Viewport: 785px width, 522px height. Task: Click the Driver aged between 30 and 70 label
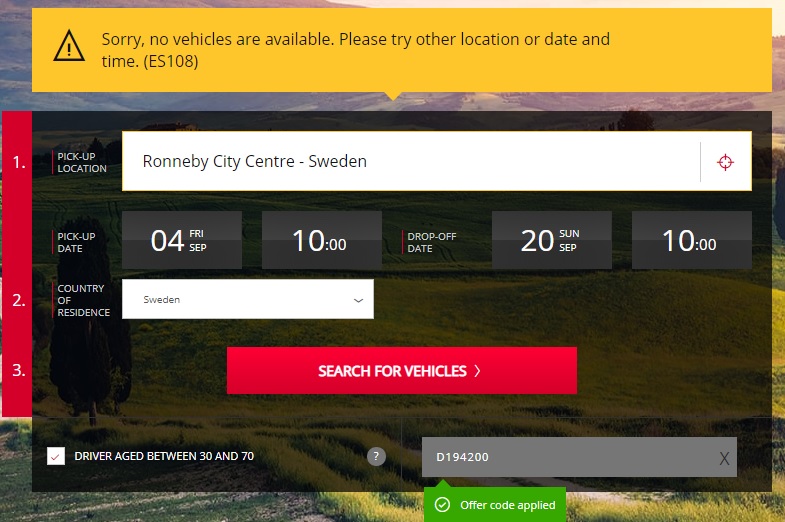click(164, 456)
